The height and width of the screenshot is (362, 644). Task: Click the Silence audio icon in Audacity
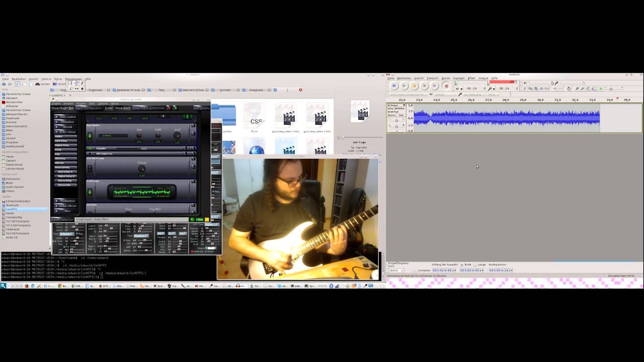click(547, 88)
